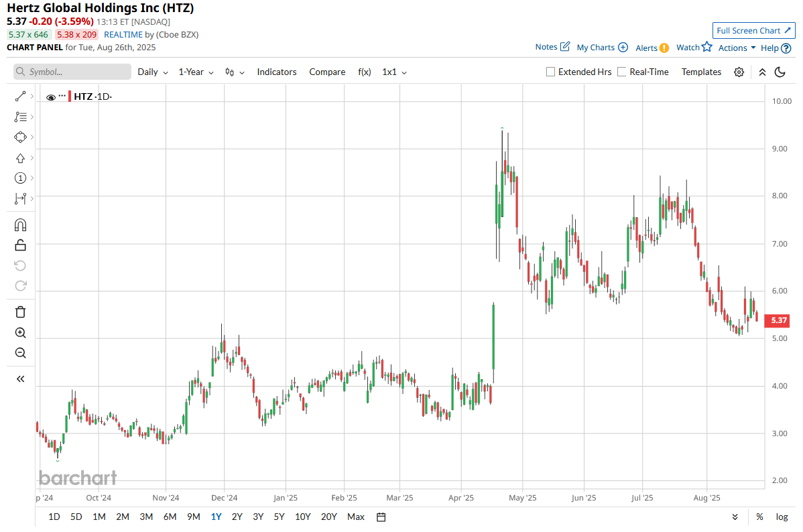The image size is (803, 532).
Task: Open the Help link
Action: [x=776, y=48]
